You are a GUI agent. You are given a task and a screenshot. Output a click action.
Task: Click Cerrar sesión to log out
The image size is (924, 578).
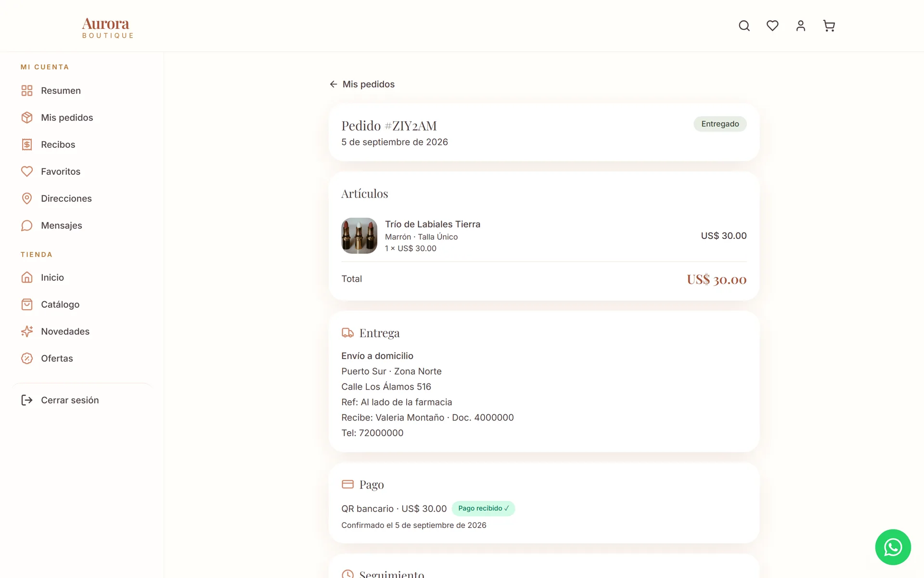tap(82, 400)
